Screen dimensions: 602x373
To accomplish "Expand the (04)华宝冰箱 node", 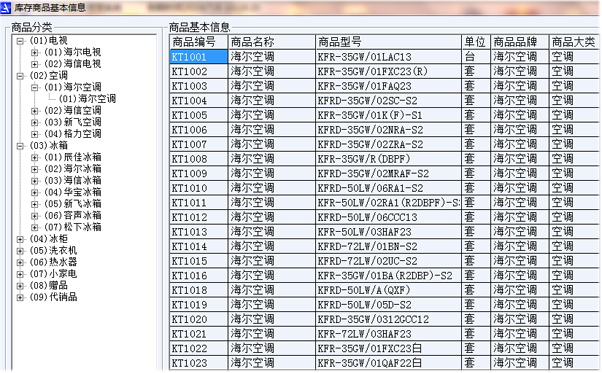I will click(35, 192).
